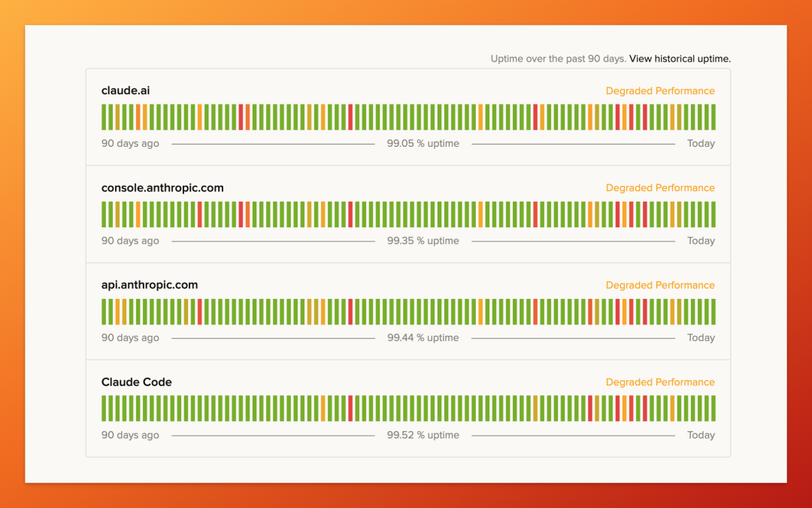This screenshot has height=508, width=812.
Task: Click Degraded Performance status for Claude Code
Action: (x=660, y=382)
